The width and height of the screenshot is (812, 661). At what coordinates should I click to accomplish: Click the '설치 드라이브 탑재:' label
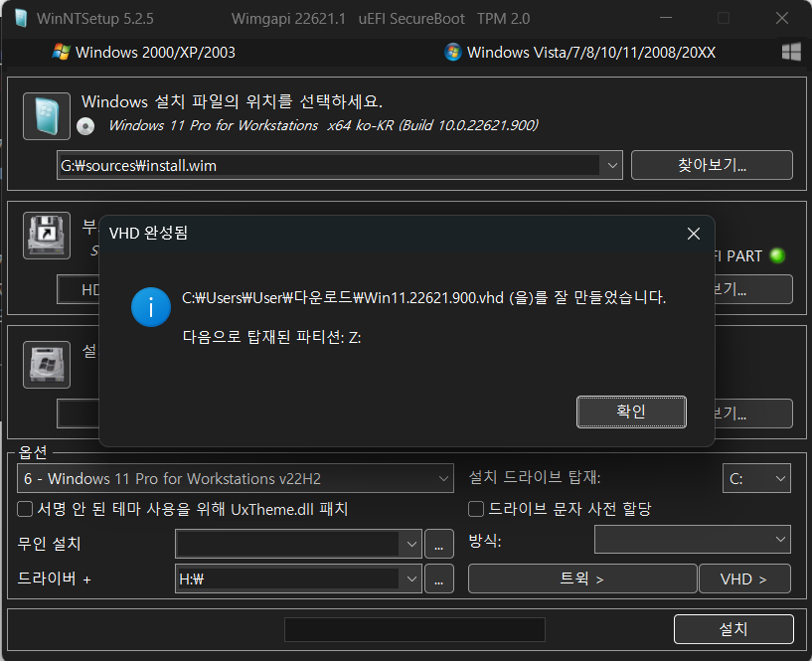(535, 477)
